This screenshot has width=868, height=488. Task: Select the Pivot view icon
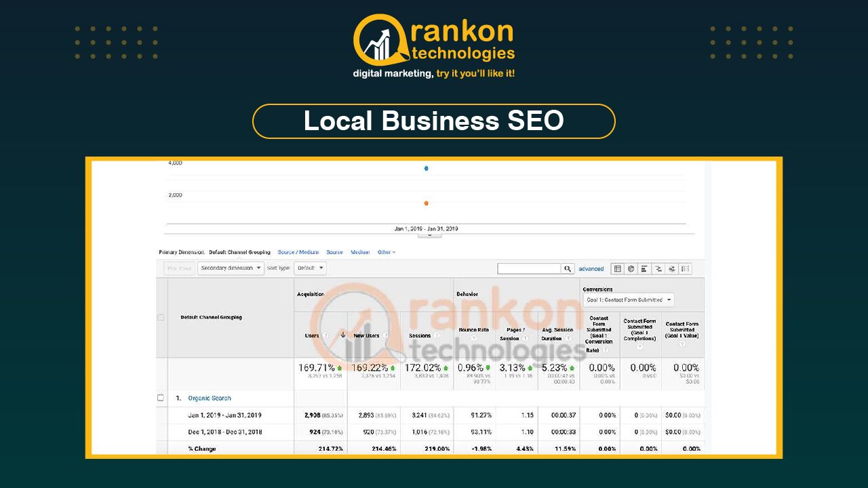(685, 268)
